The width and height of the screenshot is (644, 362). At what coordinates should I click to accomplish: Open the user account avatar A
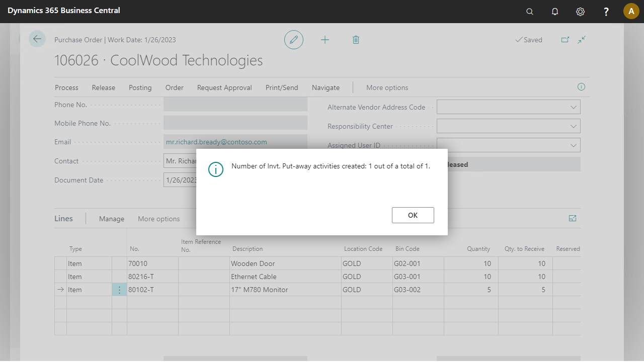631,11
